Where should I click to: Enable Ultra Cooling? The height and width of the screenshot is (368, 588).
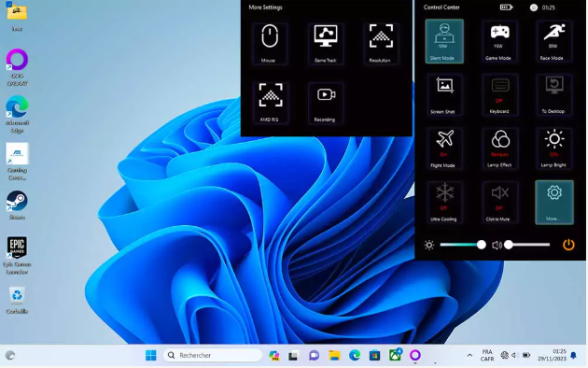tap(444, 203)
